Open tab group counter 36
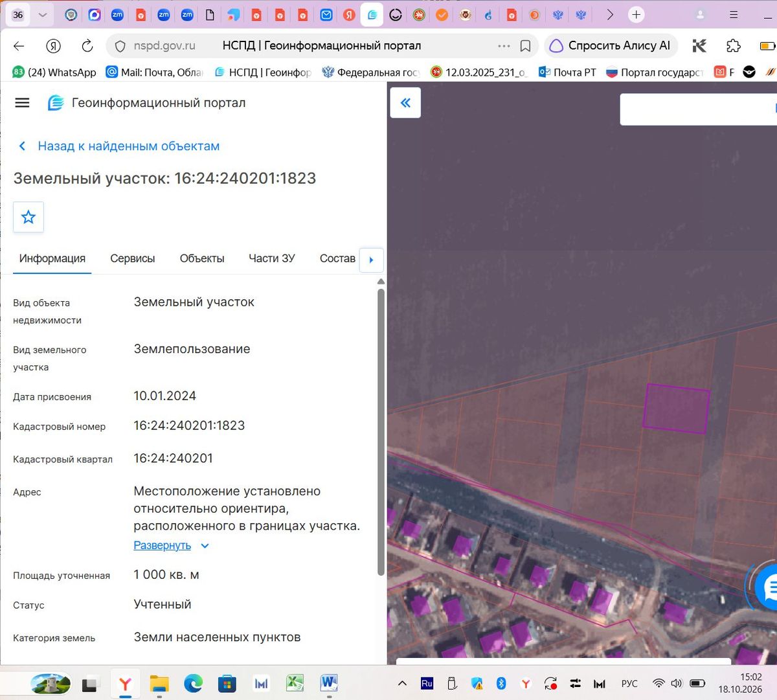This screenshot has width=777, height=700. pyautogui.click(x=18, y=14)
